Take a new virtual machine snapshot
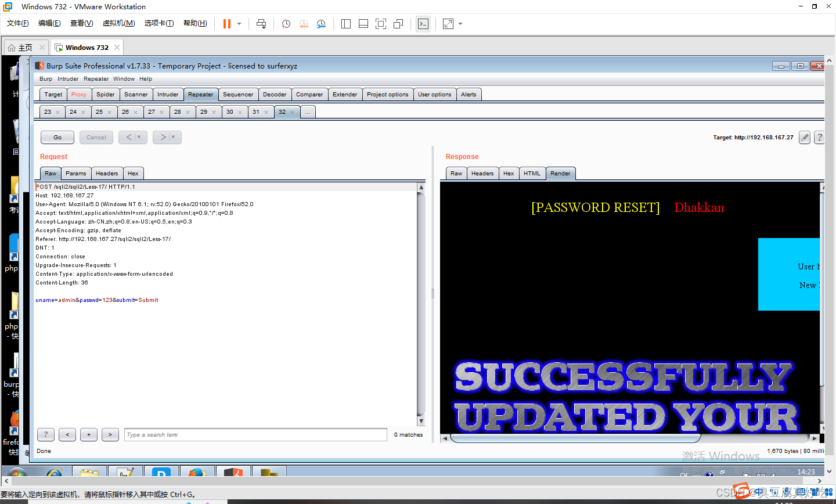836x504 pixels. pyautogui.click(x=285, y=24)
